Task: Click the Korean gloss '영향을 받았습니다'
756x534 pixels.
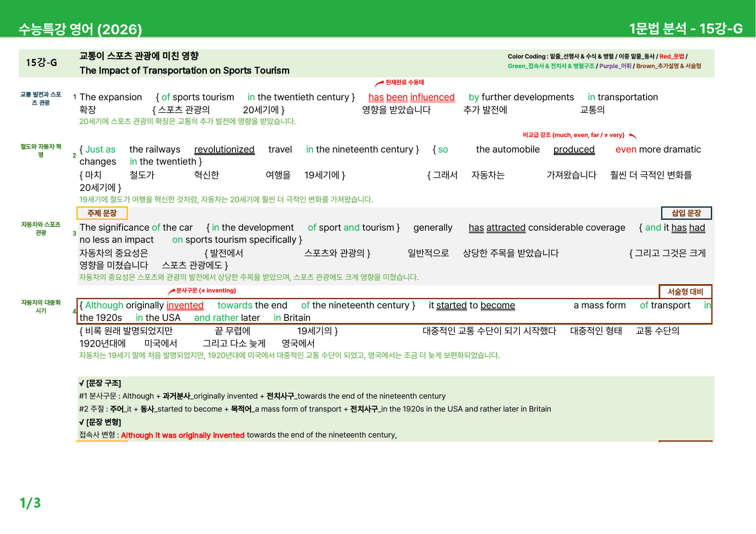Action: tap(396, 109)
